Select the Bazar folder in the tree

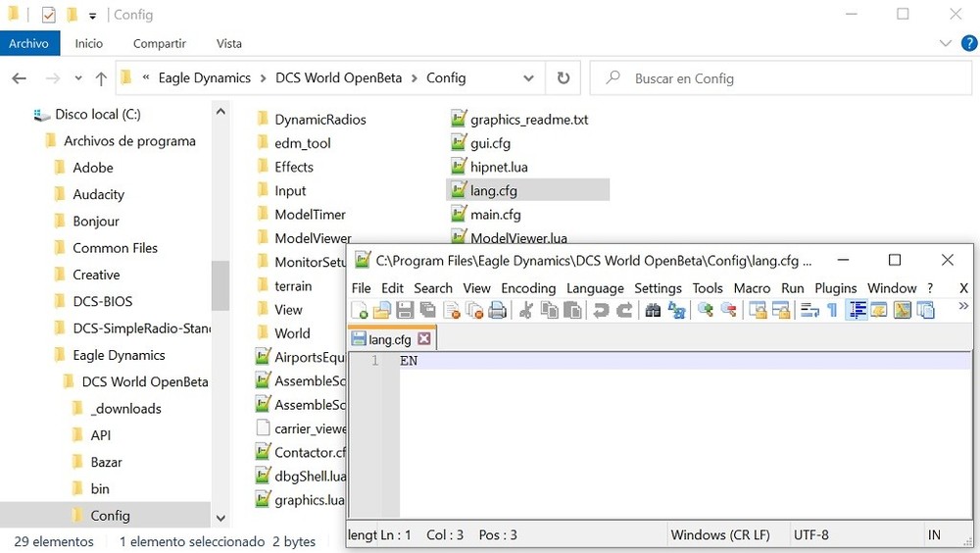(106, 462)
